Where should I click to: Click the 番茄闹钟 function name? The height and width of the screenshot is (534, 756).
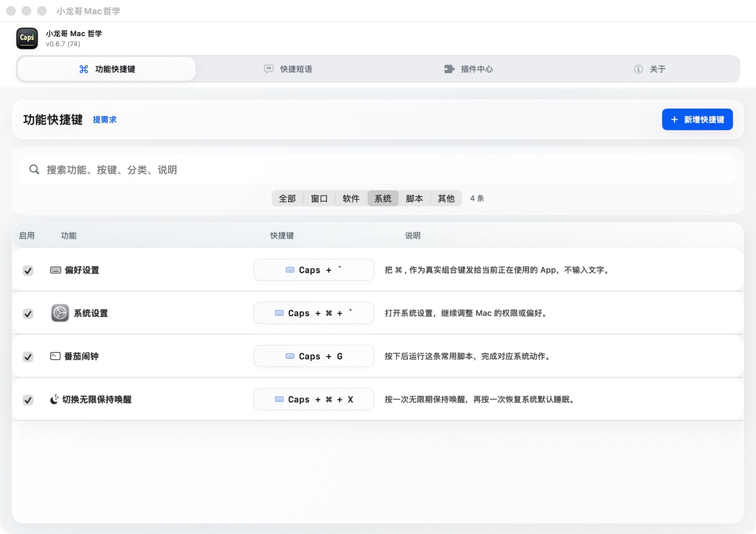(81, 356)
